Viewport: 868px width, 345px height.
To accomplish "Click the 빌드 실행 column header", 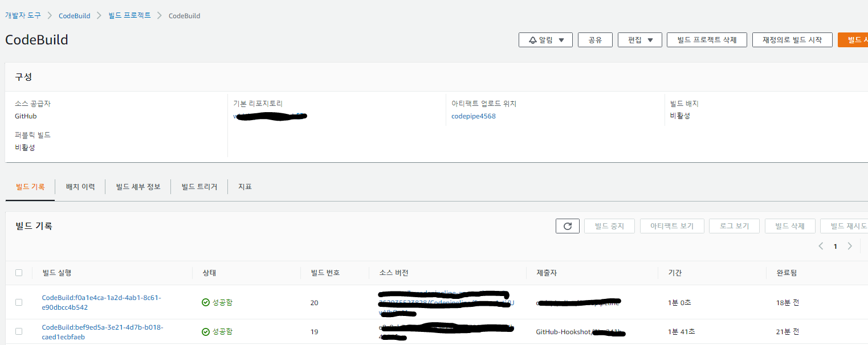I will click(57, 273).
